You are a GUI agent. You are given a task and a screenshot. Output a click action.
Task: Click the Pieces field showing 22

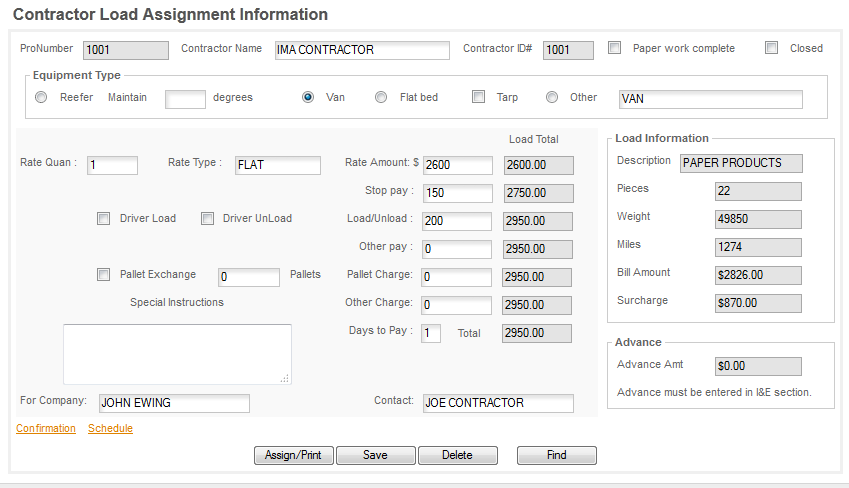(759, 192)
